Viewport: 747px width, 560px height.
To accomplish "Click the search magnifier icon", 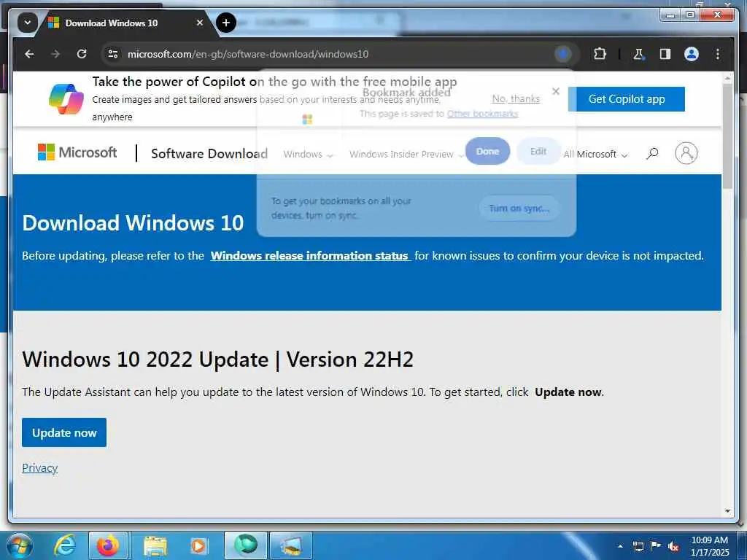I will coord(652,153).
